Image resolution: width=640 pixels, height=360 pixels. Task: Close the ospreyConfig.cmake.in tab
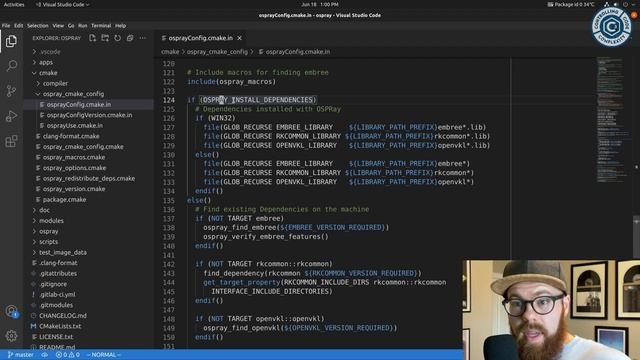coord(240,38)
